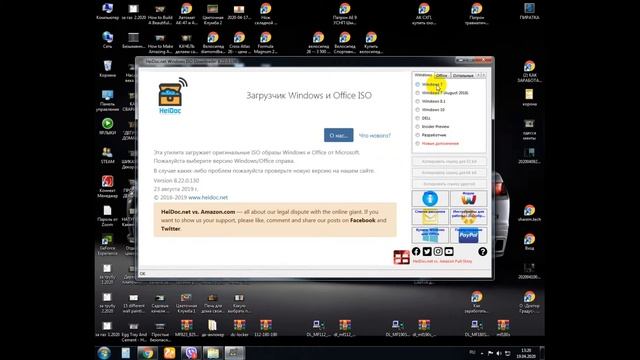Open the Коннект Менеджер desktop icon
The width and height of the screenshot is (640, 360).
click(x=107, y=187)
